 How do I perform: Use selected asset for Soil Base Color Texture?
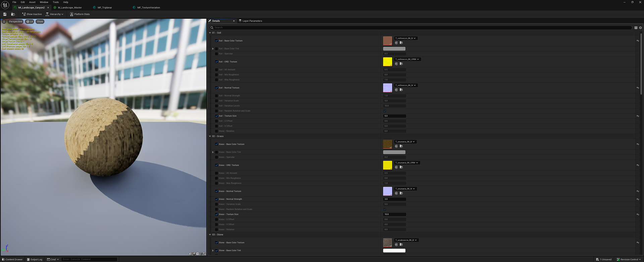click(x=396, y=43)
